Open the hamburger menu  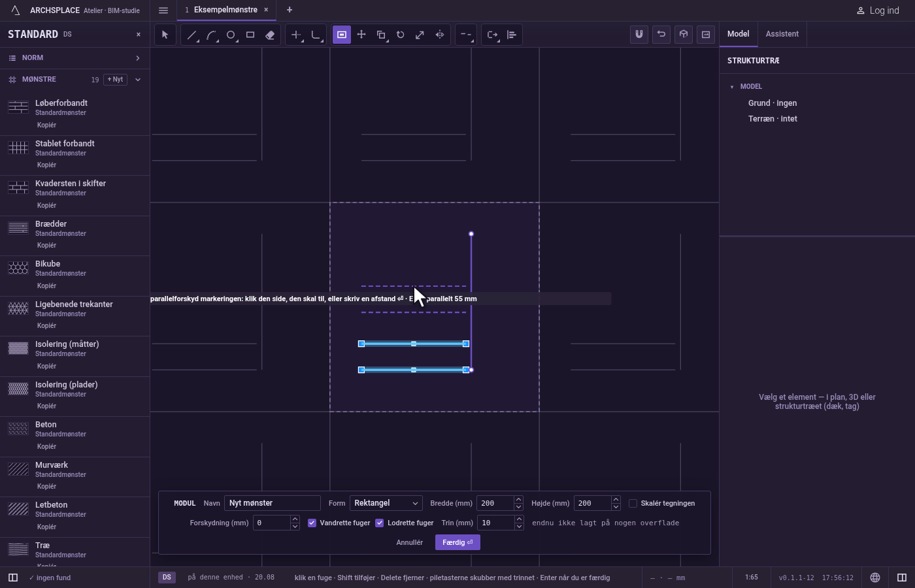pyautogui.click(x=163, y=10)
